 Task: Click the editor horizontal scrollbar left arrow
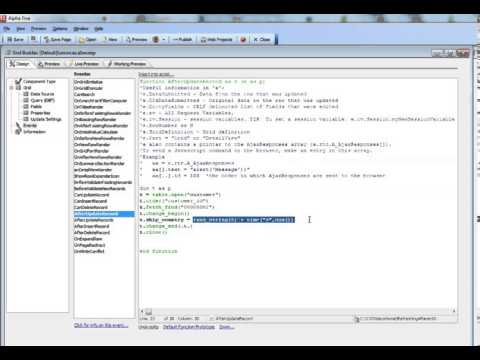coord(142,311)
